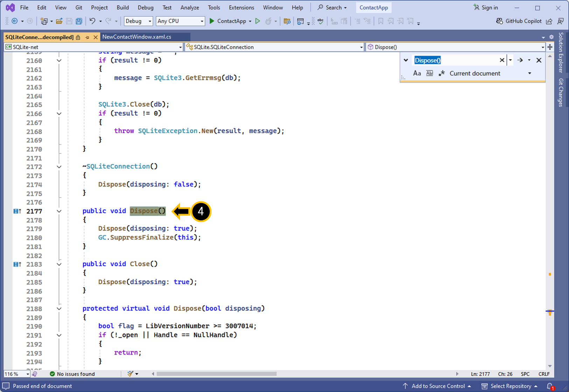Send feedback using the person icon

[561, 21]
